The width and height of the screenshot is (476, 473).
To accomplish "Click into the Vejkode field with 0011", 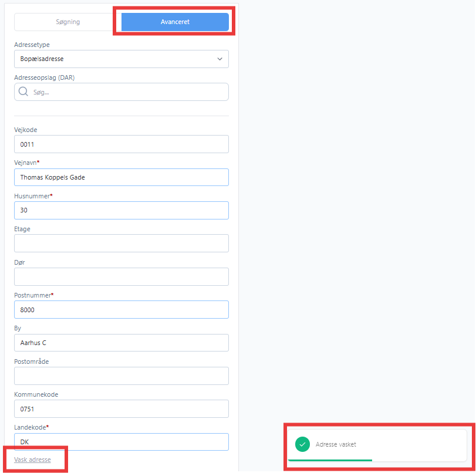I will click(x=121, y=144).
